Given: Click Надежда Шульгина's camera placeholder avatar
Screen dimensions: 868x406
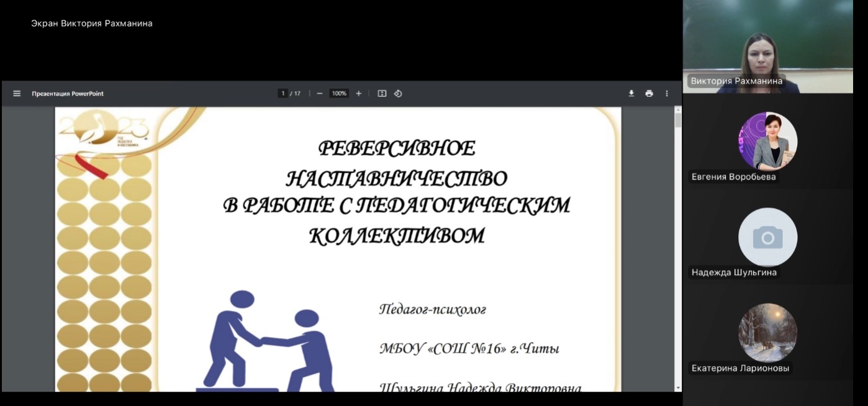Looking at the screenshot, I should tap(767, 237).
